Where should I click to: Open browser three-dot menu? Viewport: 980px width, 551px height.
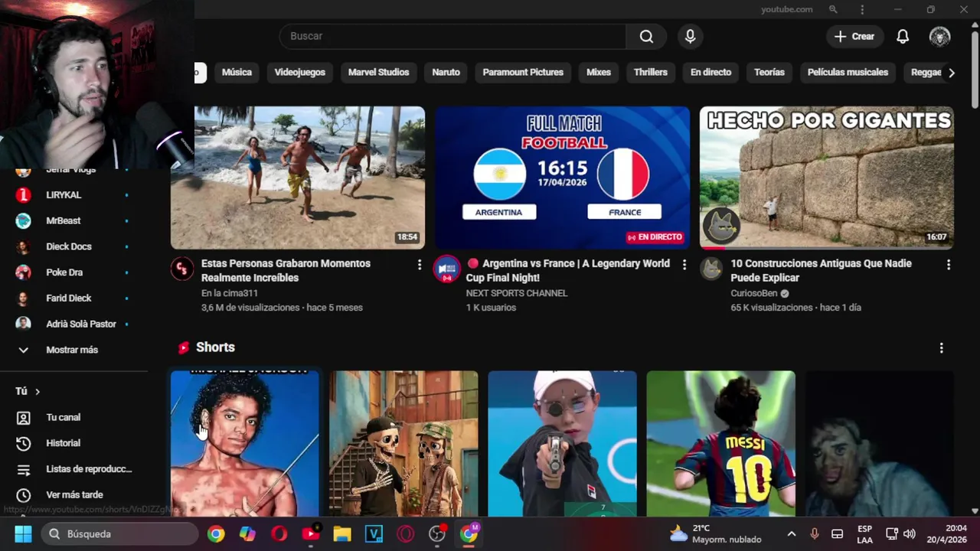[x=863, y=9]
